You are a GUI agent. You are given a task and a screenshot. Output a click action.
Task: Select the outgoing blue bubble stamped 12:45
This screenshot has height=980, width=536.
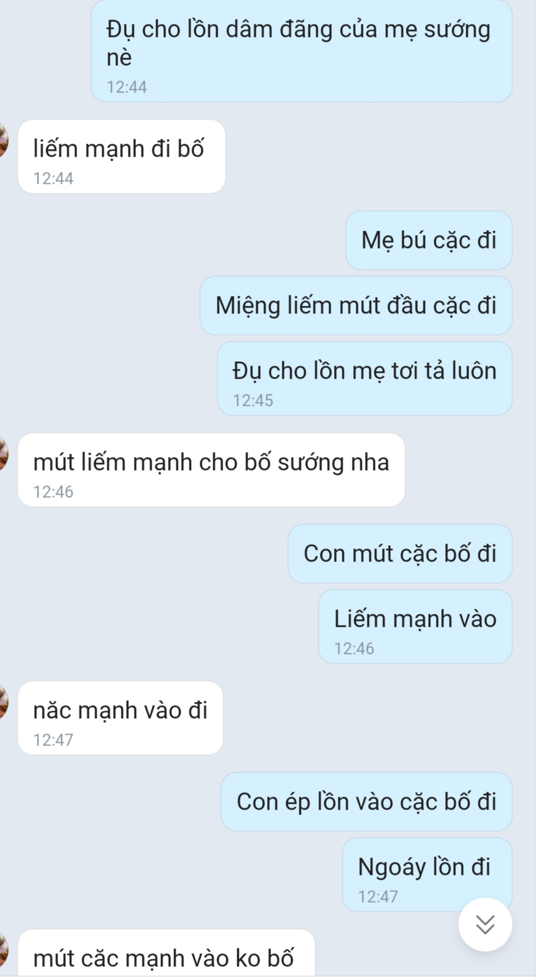tap(365, 379)
